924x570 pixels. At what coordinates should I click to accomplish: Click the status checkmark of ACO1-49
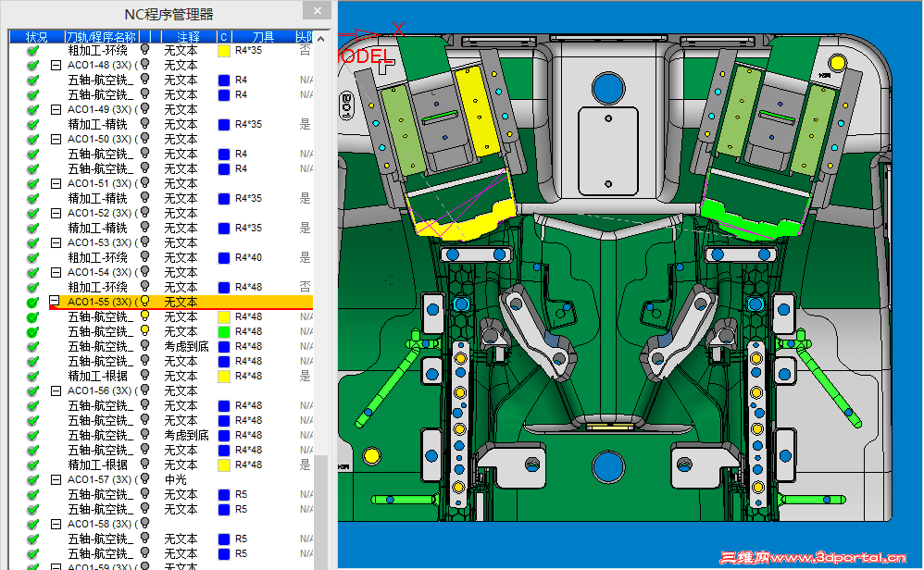coord(33,109)
